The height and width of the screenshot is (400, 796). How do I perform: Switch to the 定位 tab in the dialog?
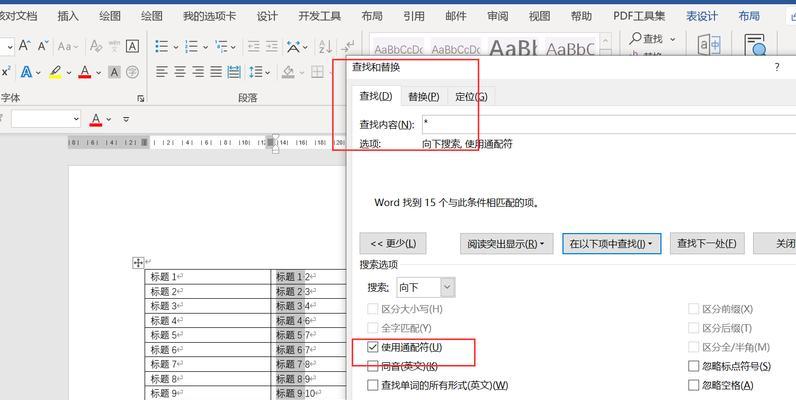pyautogui.click(x=471, y=96)
